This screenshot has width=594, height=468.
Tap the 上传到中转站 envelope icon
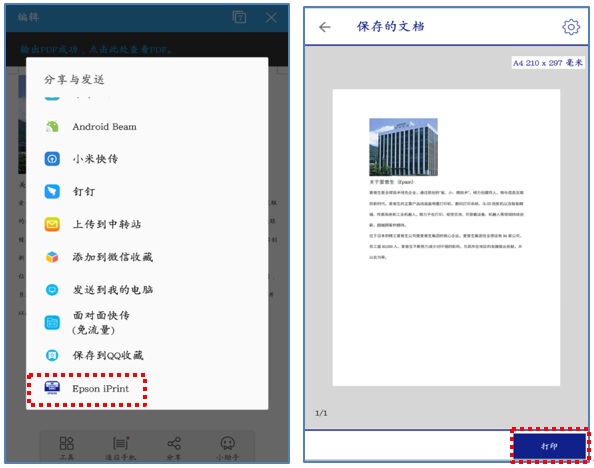tap(52, 224)
